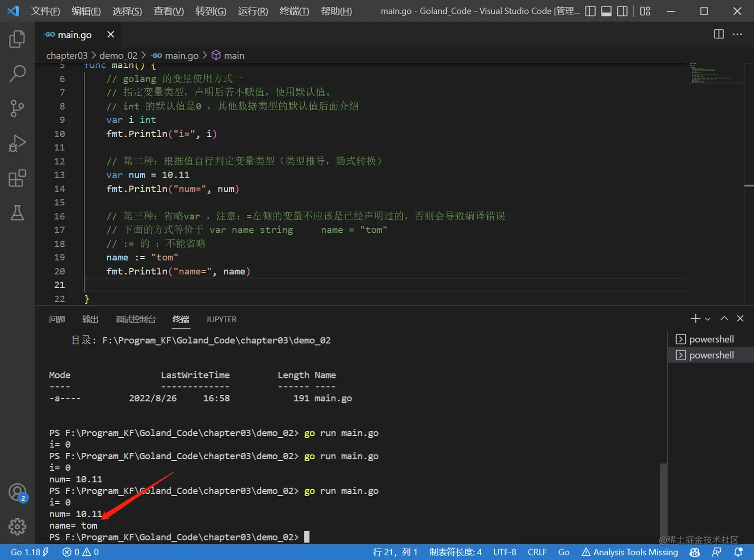Open the 运行(R) menu
754x560 pixels.
(253, 11)
